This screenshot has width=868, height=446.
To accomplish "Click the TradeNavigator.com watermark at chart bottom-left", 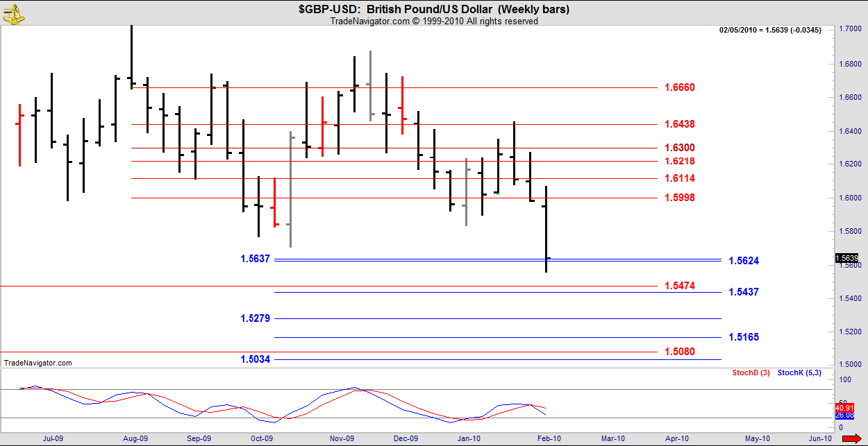I will point(37,363).
